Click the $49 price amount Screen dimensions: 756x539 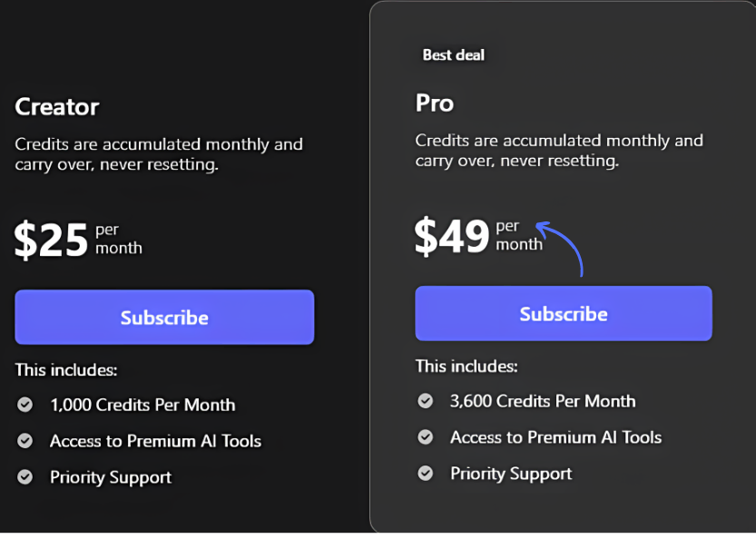coord(451,236)
